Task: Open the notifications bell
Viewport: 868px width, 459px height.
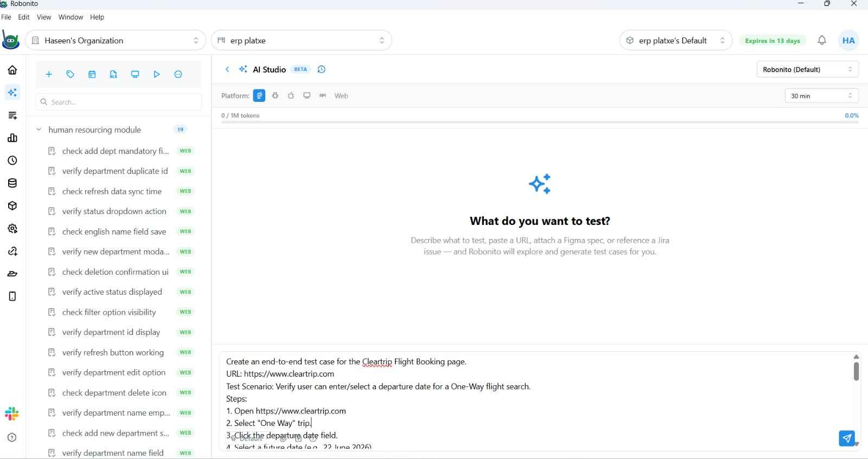Action: tap(822, 40)
